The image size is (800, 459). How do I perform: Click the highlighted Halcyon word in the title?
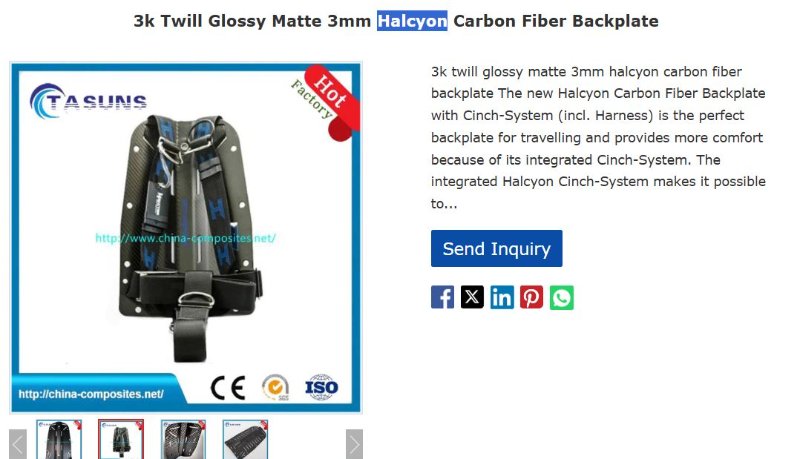coord(412,21)
